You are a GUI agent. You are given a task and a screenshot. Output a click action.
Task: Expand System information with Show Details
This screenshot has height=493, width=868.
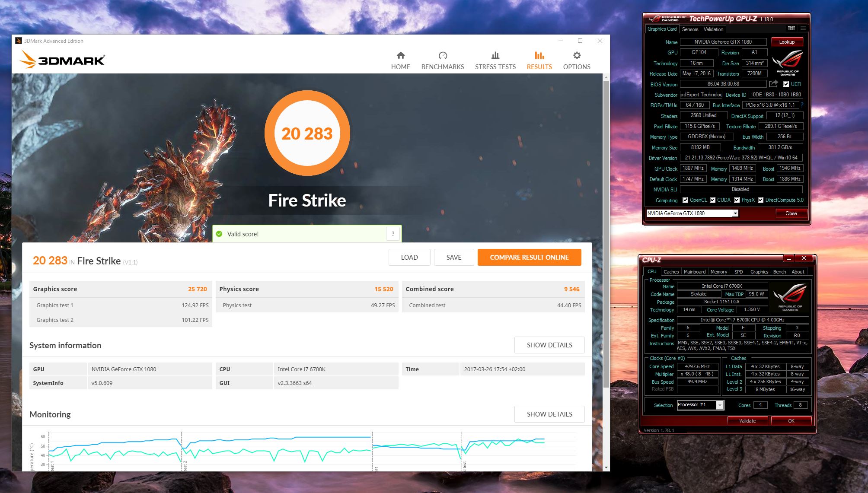549,345
